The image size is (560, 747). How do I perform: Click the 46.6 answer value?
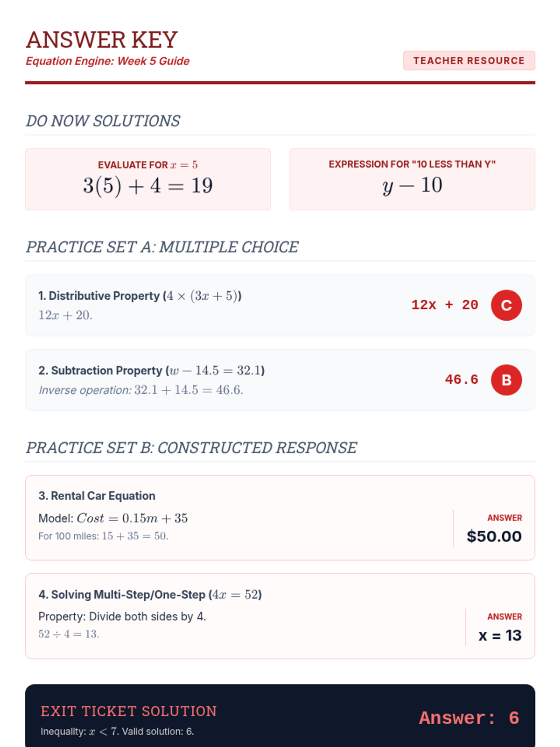[462, 380]
